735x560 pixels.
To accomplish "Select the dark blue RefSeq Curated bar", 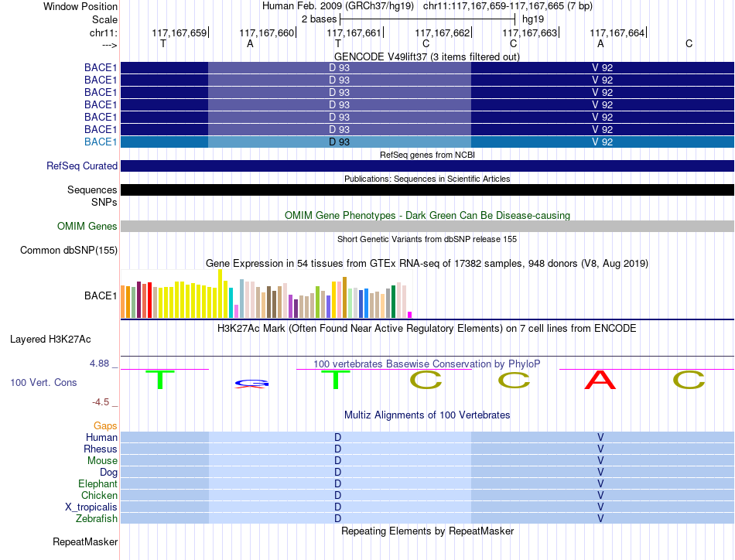I will [427, 166].
